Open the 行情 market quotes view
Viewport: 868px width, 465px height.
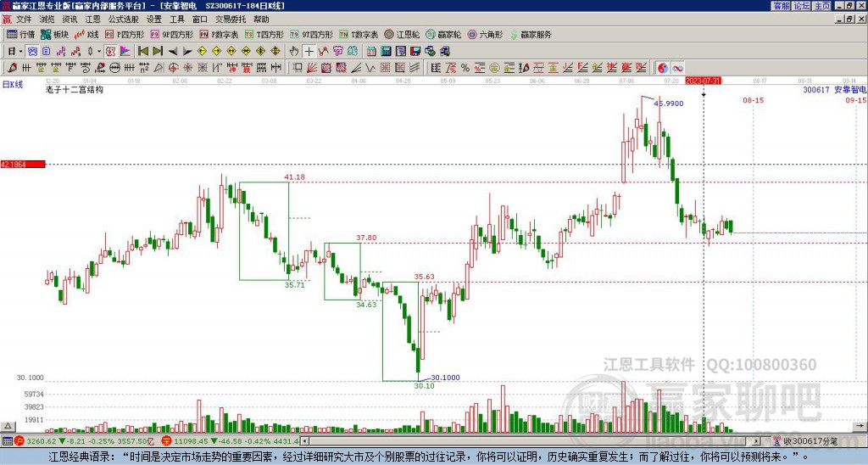pyautogui.click(x=21, y=34)
